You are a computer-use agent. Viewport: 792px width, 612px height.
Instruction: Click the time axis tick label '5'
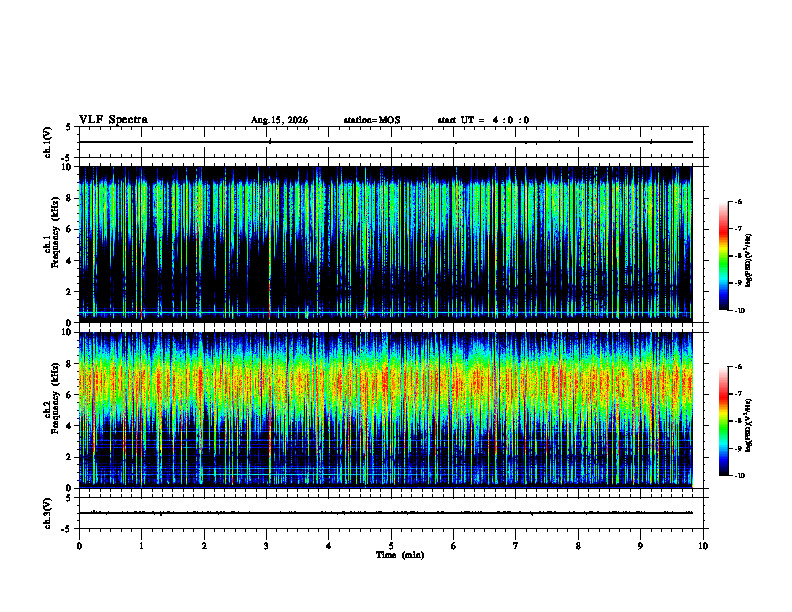[x=391, y=546]
